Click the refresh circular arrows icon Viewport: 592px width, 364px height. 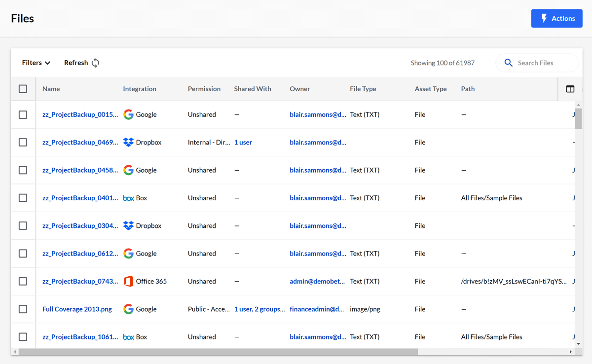[95, 63]
